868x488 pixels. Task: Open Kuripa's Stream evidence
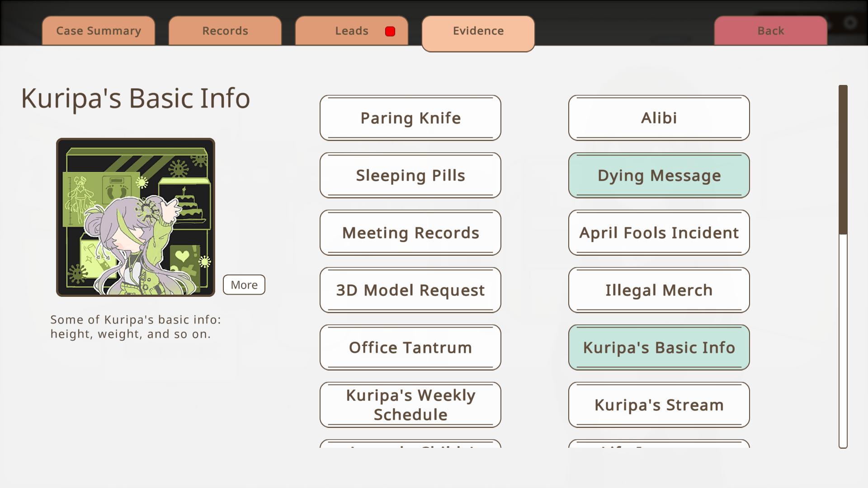659,405
